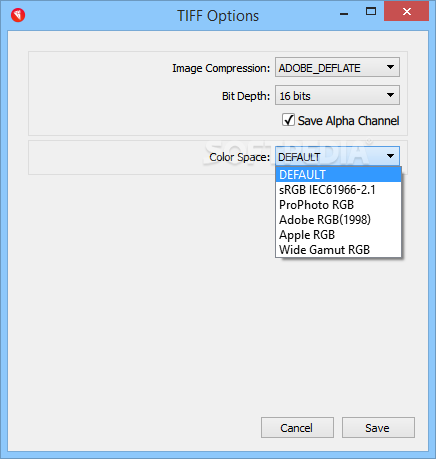Pick Wide Gamut RGB from list
The image size is (436, 459).
point(338,250)
